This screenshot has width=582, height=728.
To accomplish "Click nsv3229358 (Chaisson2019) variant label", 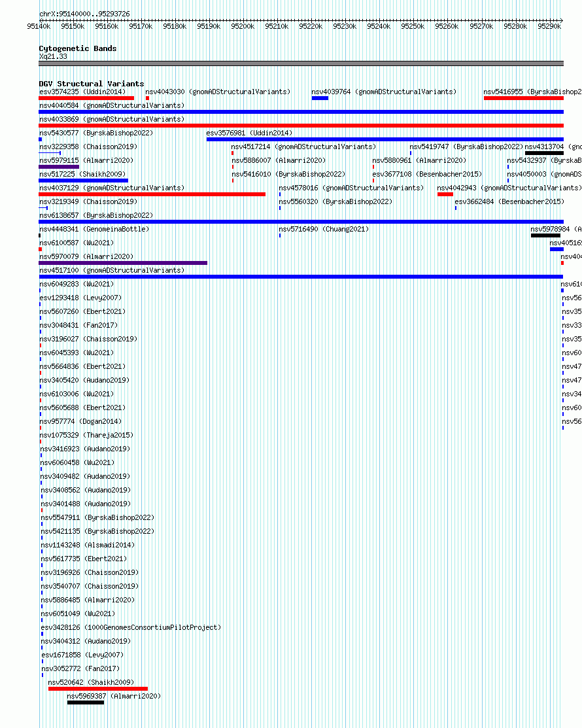I will [x=88, y=147].
